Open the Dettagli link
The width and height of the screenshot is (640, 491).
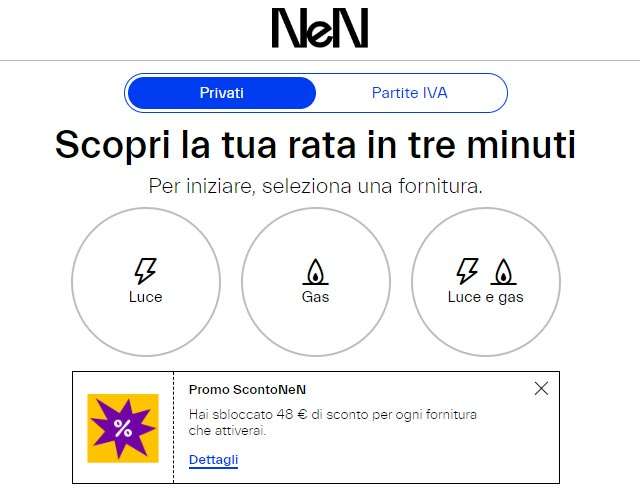click(x=213, y=460)
